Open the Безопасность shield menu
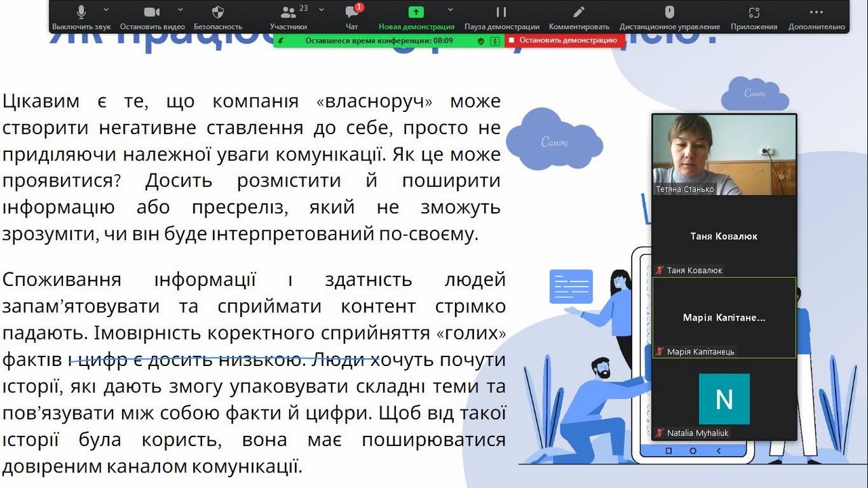 [x=218, y=18]
